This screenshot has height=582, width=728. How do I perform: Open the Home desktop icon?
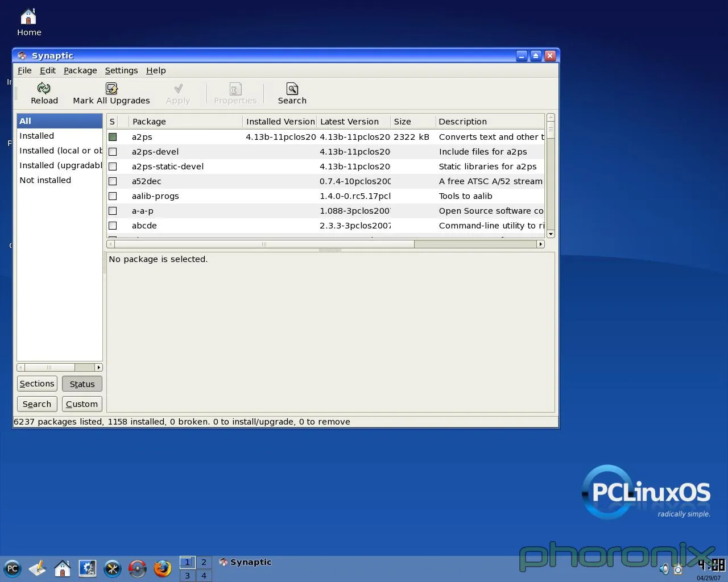(x=28, y=23)
